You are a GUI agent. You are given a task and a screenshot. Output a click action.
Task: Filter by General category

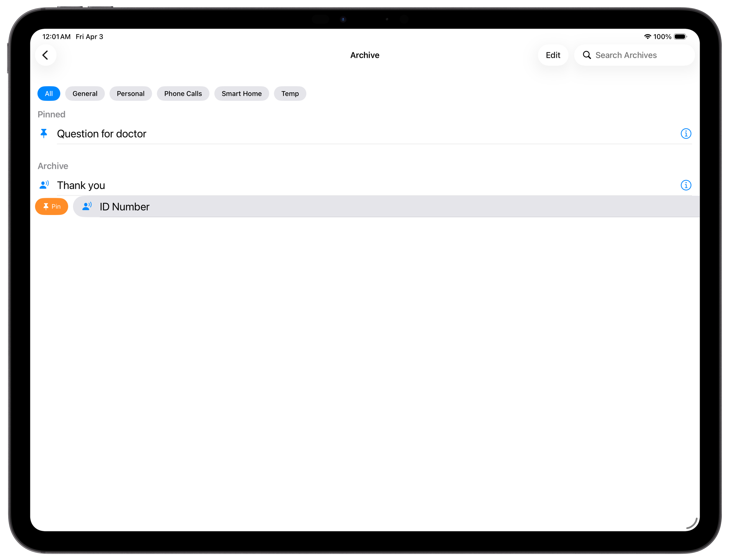(x=85, y=94)
